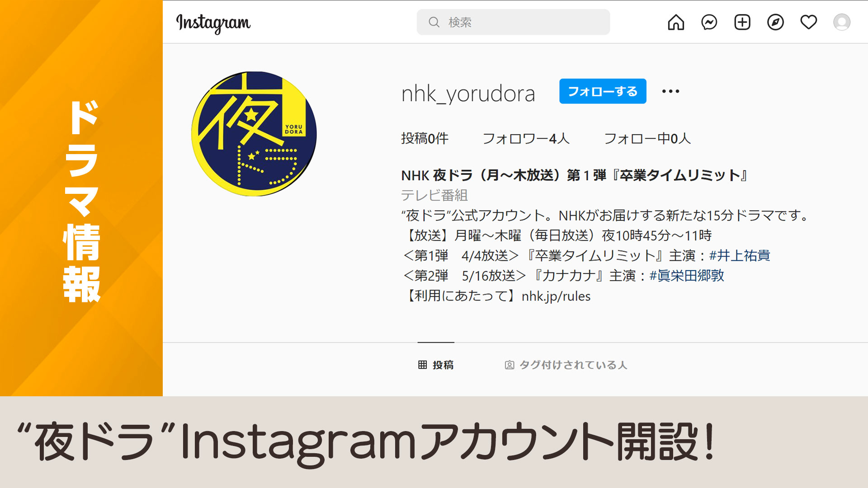Screen dimensions: 868x488
Task: Open the #井上祐貴 hashtag link
Action: coord(740,256)
